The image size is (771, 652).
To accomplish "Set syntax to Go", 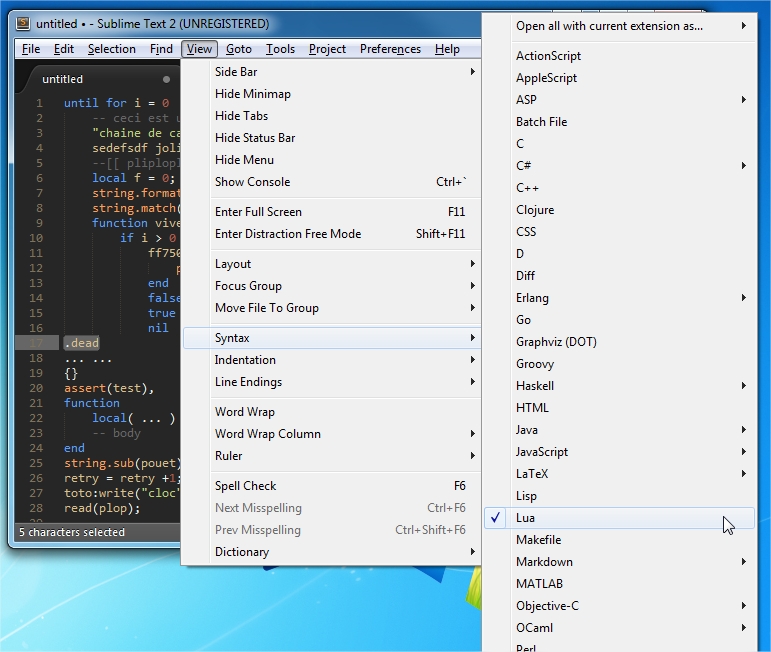I will click(619, 320).
